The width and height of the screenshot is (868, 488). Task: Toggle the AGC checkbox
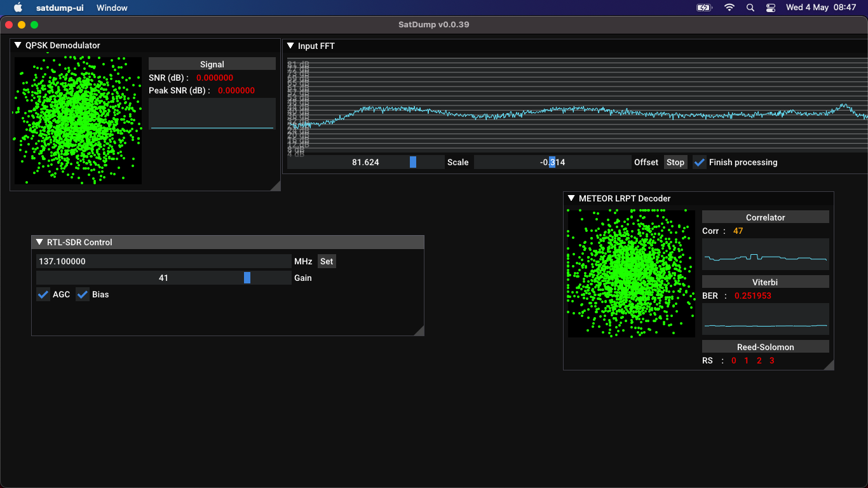pos(43,294)
